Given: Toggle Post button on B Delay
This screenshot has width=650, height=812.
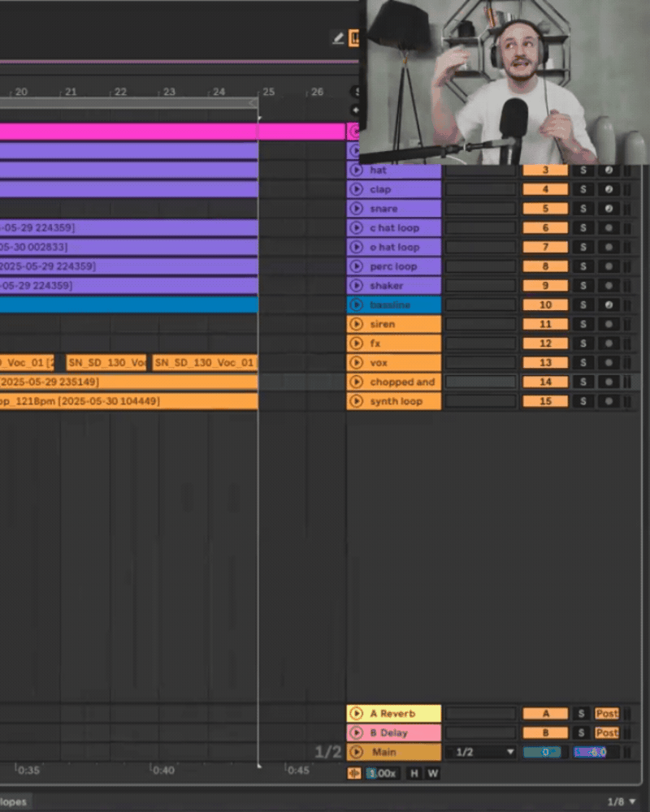Looking at the screenshot, I should point(607,732).
